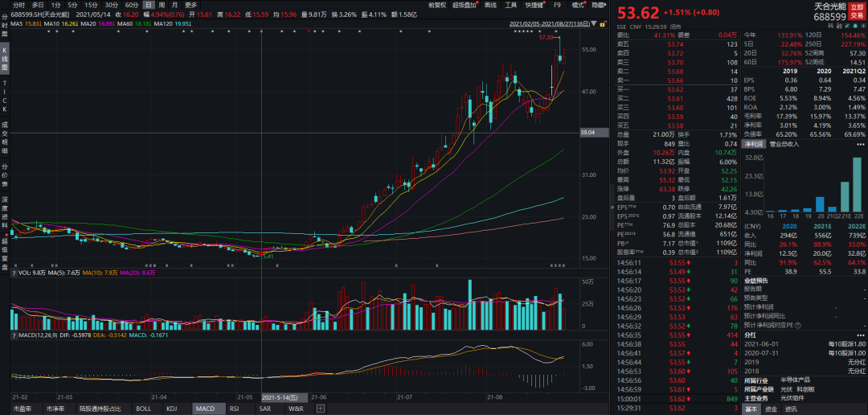Screen dimensions: 868x415
Task: Click the lock icon beside date range
Action: click(601, 24)
